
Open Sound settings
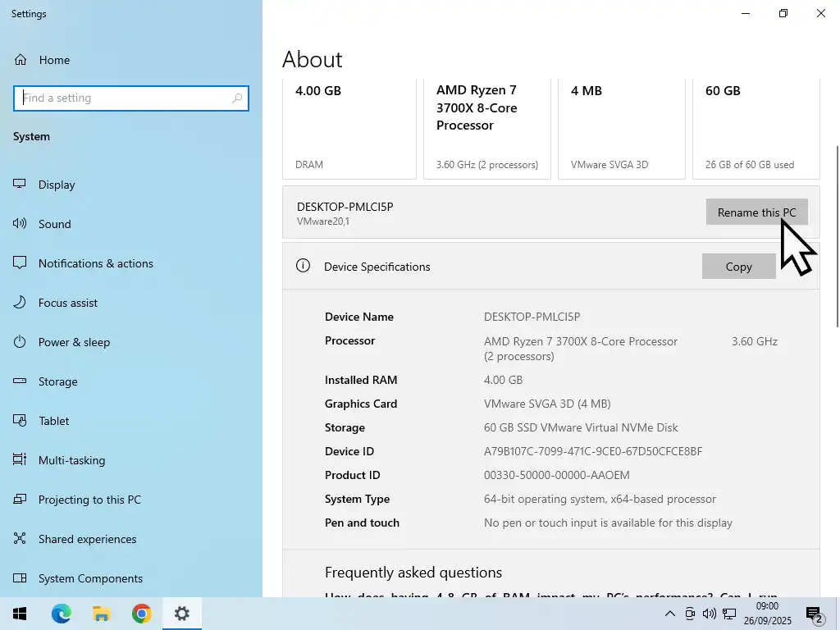click(x=54, y=224)
